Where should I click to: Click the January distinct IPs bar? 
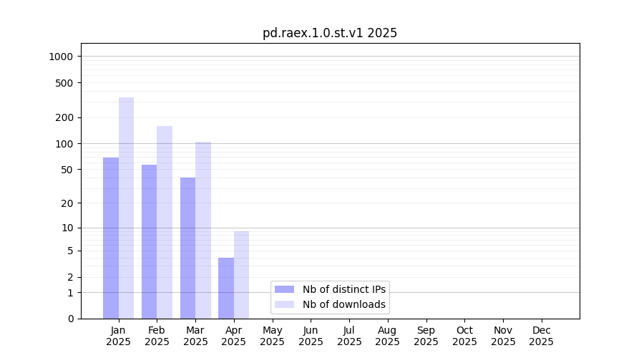pyautogui.click(x=111, y=238)
